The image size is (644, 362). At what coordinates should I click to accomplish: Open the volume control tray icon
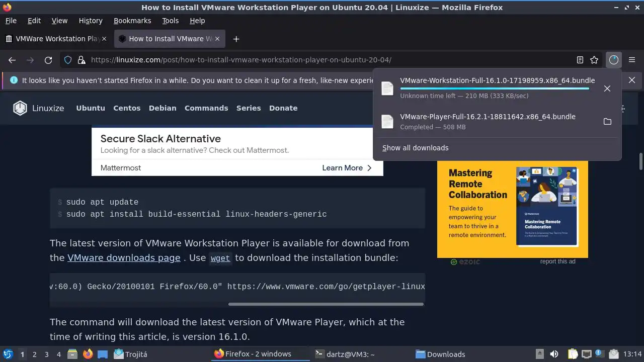click(x=554, y=354)
